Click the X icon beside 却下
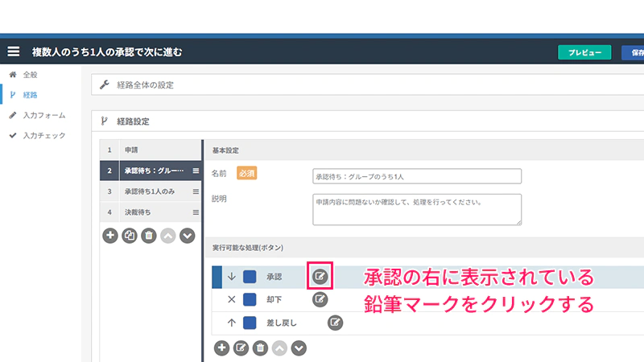This screenshot has width=644, height=362. tap(232, 299)
